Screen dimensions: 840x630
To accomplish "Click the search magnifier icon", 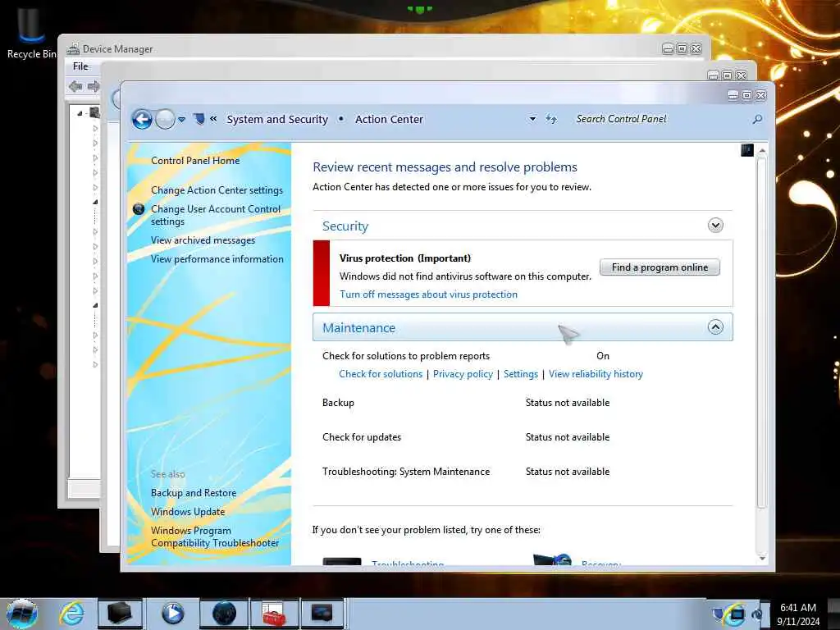I will [757, 119].
